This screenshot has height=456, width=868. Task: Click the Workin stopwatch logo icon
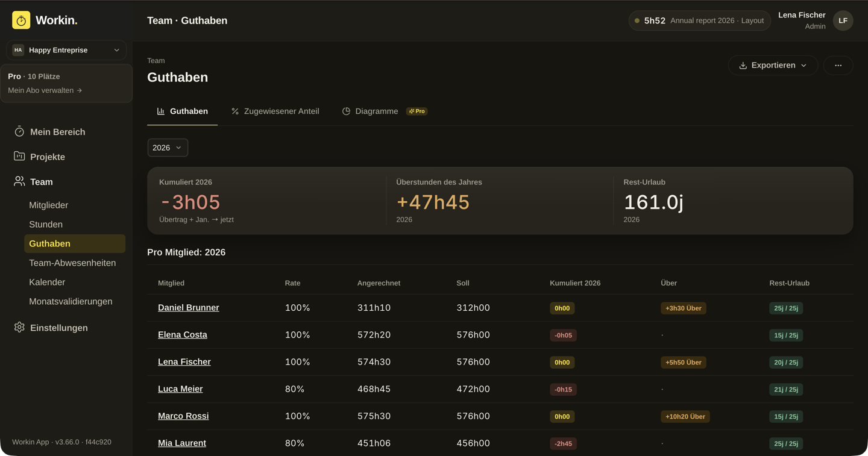21,20
